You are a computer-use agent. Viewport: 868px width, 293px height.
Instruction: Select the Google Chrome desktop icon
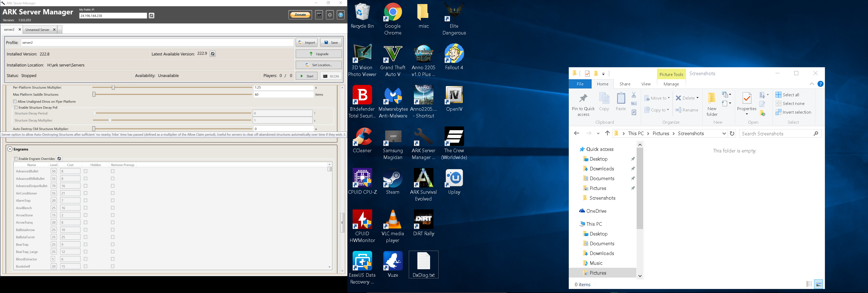[x=393, y=19]
